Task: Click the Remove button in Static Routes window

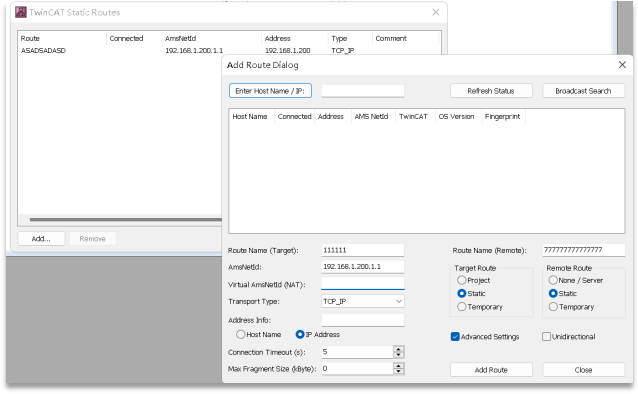Action: click(92, 239)
